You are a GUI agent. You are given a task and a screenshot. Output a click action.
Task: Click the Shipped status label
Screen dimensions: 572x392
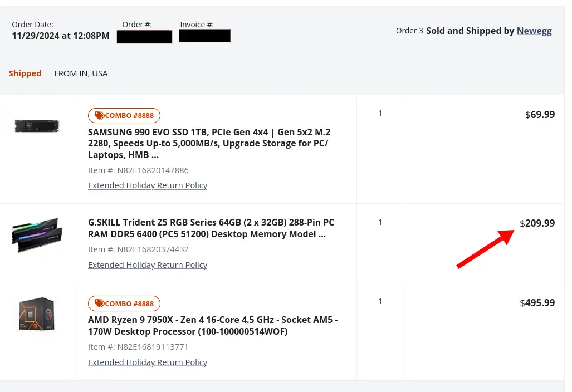[25, 73]
